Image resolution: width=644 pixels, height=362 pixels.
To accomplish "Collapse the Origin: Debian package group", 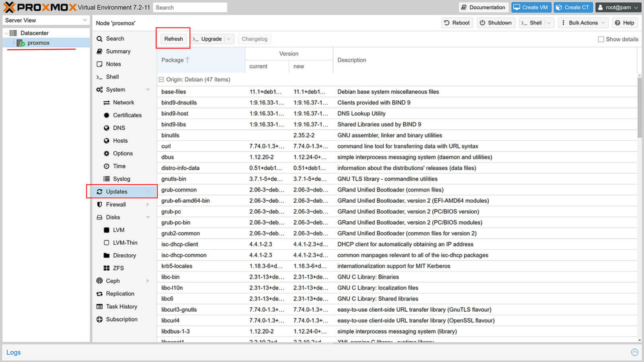I will click(x=161, y=79).
